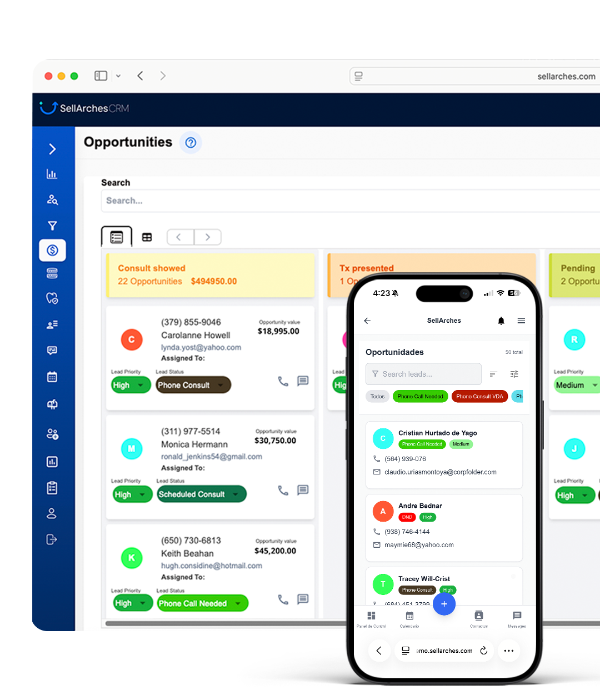Open the chat message sidebar icon

pyautogui.click(x=52, y=351)
